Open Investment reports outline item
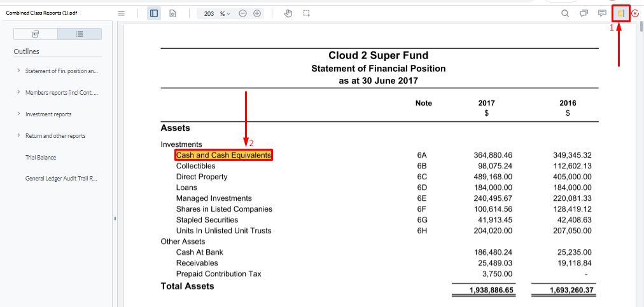 tap(48, 114)
